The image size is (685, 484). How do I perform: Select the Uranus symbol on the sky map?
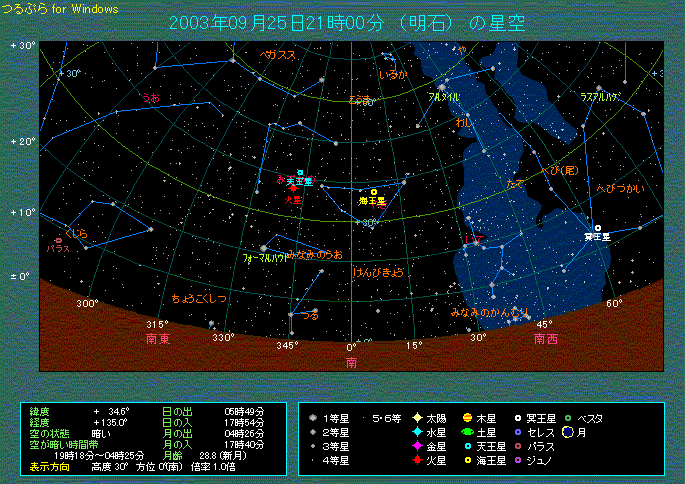tap(299, 173)
